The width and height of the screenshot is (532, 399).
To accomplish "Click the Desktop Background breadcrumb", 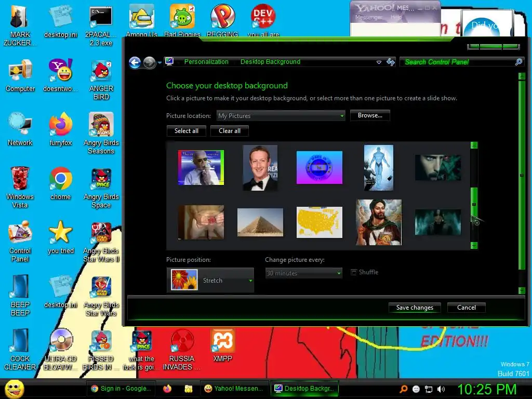I will pyautogui.click(x=270, y=62).
